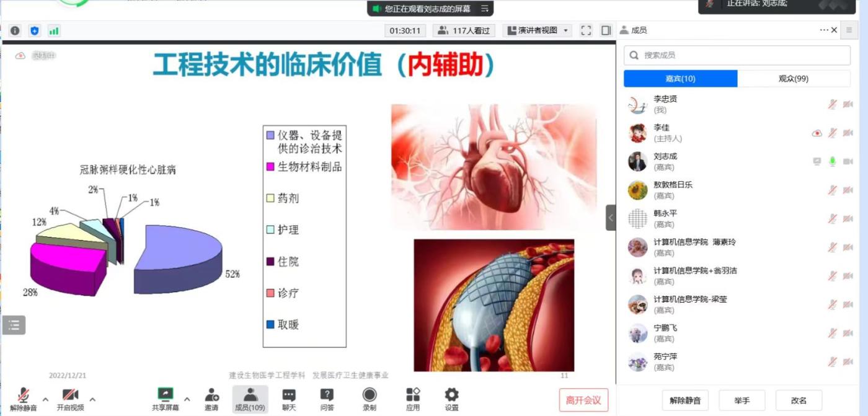Screen dimensions: 868x416
Task: Open the 应用 apps icon
Action: [413, 399]
